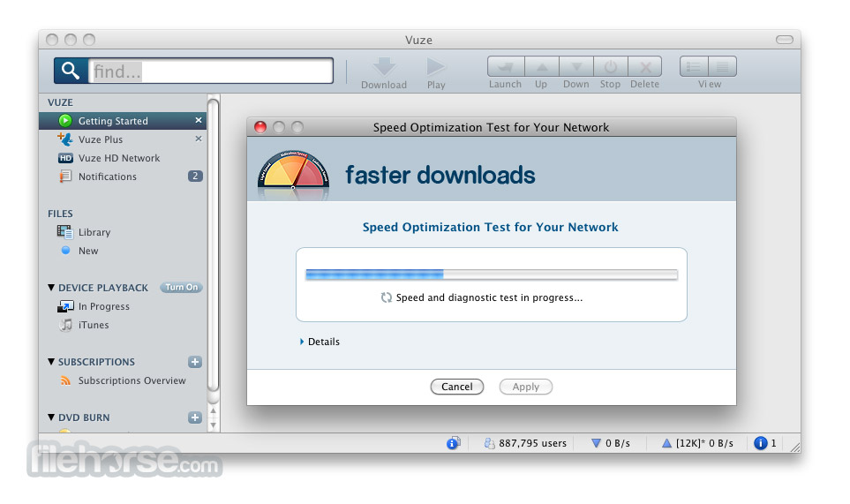Close the Vuze Plus sidebar entry
This screenshot has width=850, height=504.
pyautogui.click(x=199, y=139)
